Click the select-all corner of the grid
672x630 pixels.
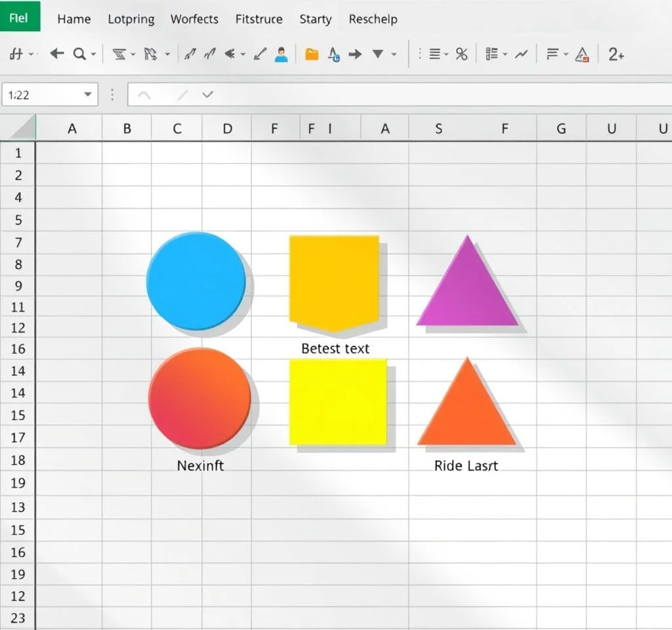20,128
